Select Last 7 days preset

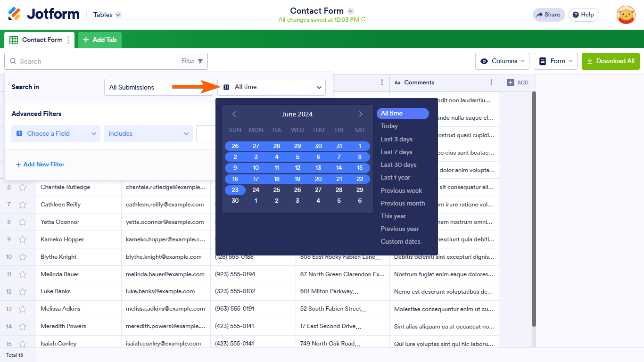[396, 152]
